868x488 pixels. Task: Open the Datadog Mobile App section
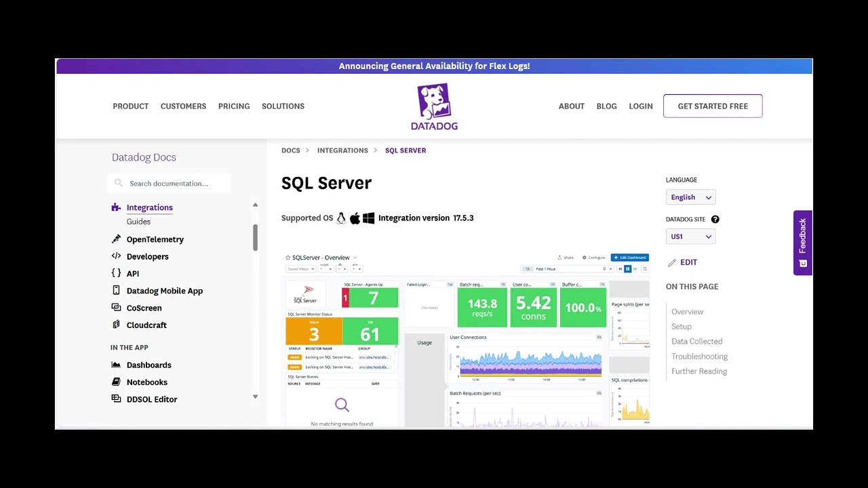click(x=164, y=291)
